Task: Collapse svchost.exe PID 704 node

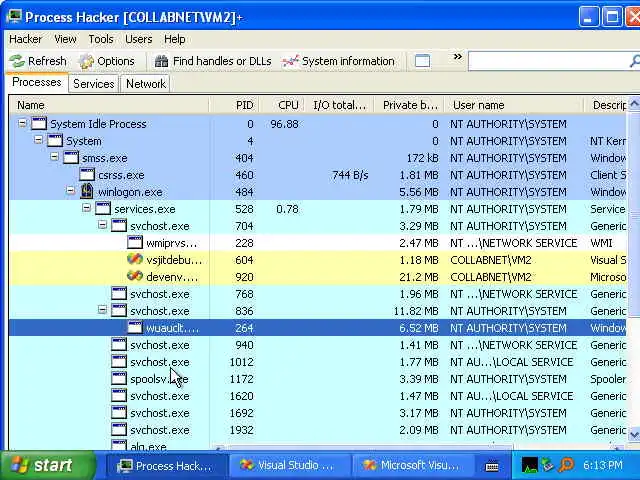Action: pyautogui.click(x=102, y=225)
